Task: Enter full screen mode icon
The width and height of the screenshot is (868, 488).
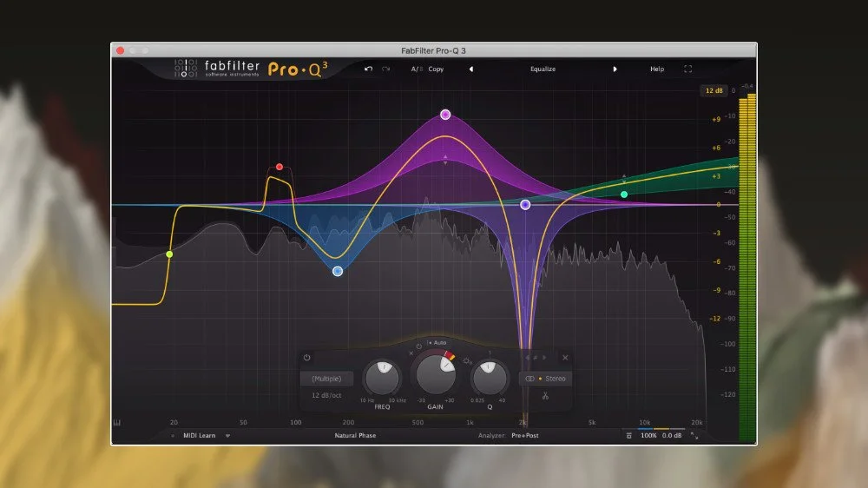Action: 688,69
